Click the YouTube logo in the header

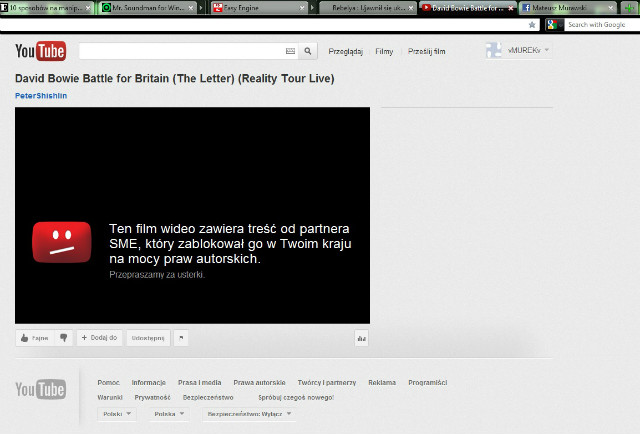pos(40,51)
